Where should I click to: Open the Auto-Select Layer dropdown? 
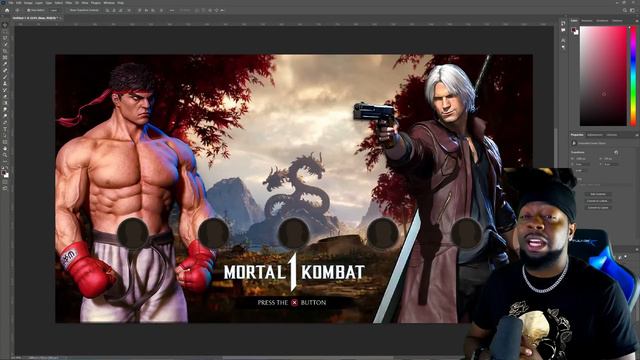click(x=53, y=10)
